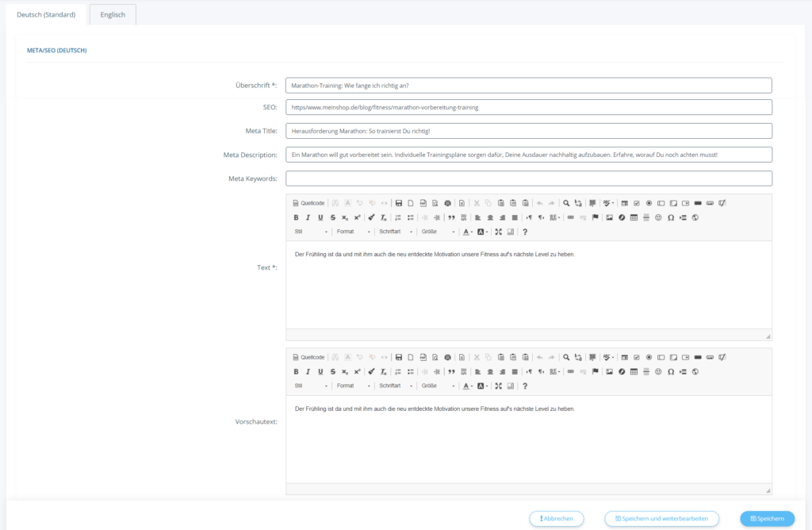Insert a table in the Vorschautext editor
The width and height of the screenshot is (812, 530).
634,371
